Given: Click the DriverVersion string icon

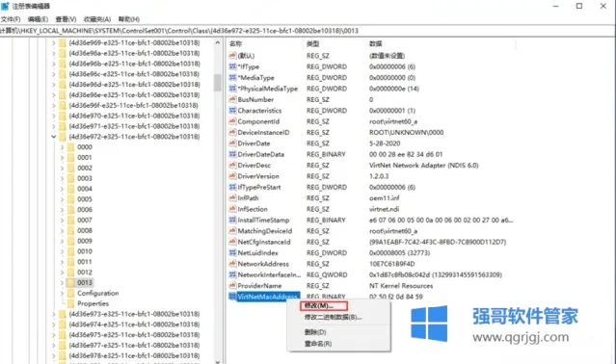Looking at the screenshot, I should (x=232, y=176).
